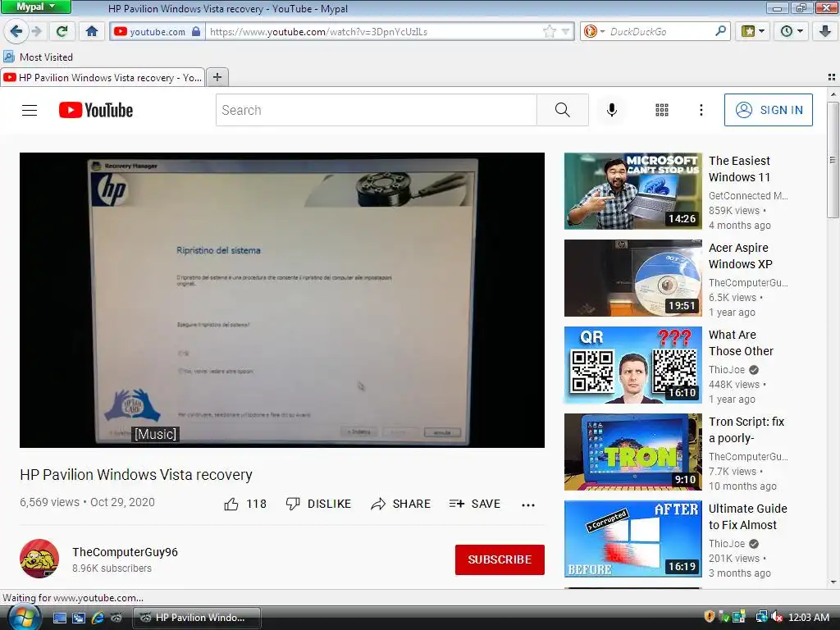Open more actions ellipsis beside SAVE

click(528, 504)
